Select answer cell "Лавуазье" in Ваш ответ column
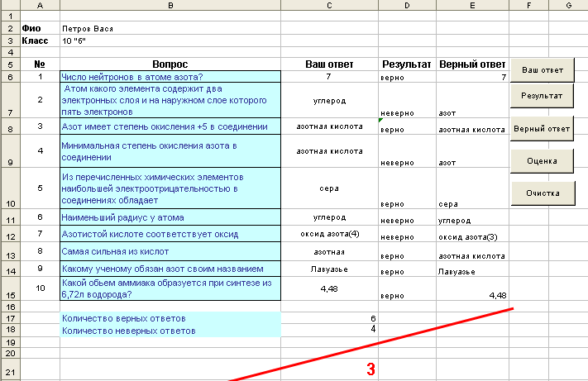The width and height of the screenshot is (588, 381). click(x=329, y=269)
